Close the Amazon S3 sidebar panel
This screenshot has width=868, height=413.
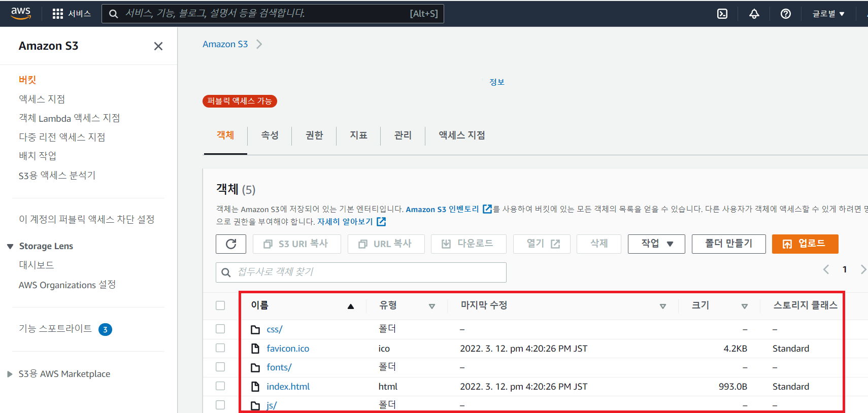click(x=158, y=46)
